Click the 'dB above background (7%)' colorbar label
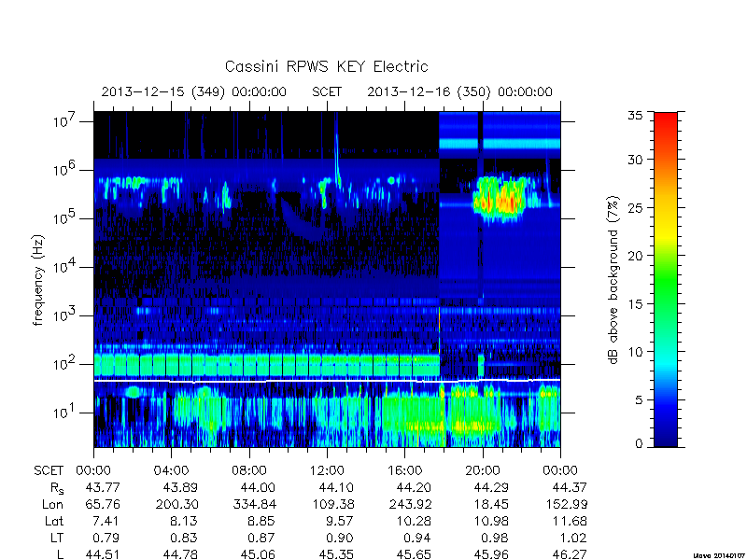Viewport: 747px width, 560px height. [x=613, y=280]
